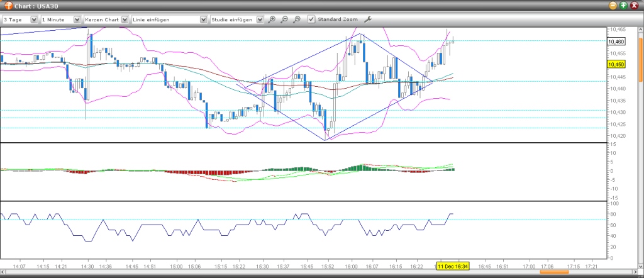Click the reset zoom magnifier icon
Image resolution: width=644 pixels, height=278 pixels.
297,19
